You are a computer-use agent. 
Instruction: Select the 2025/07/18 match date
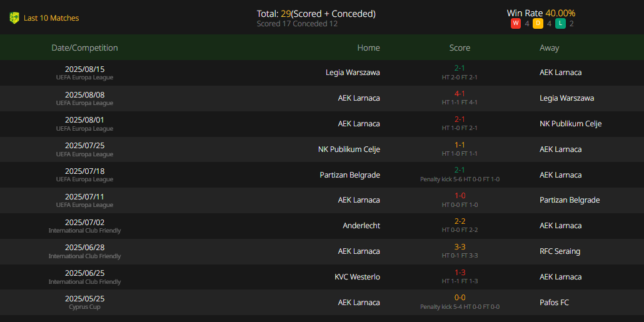pyautogui.click(x=84, y=171)
